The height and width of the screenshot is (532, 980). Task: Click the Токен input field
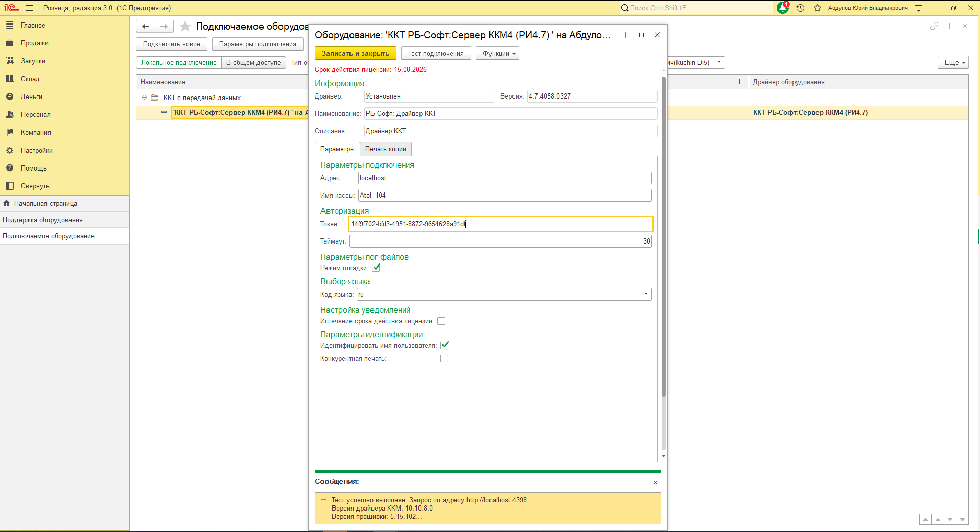pyautogui.click(x=501, y=224)
